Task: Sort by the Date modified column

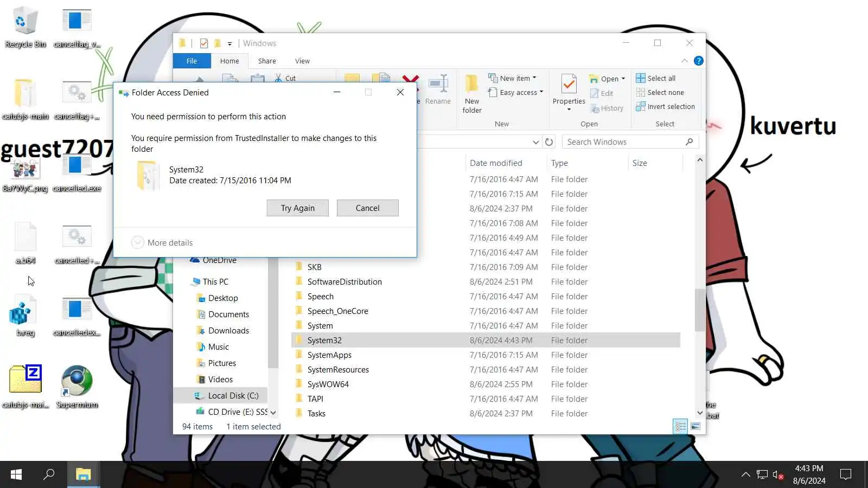Action: [x=505, y=163]
